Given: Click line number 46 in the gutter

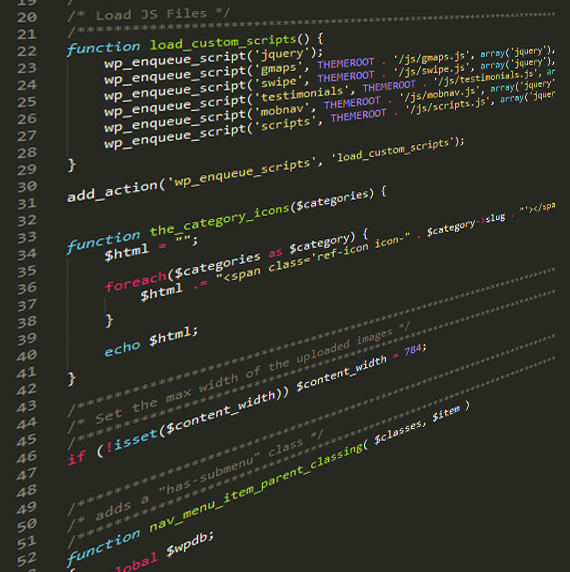Looking at the screenshot, I should pyautogui.click(x=27, y=457).
